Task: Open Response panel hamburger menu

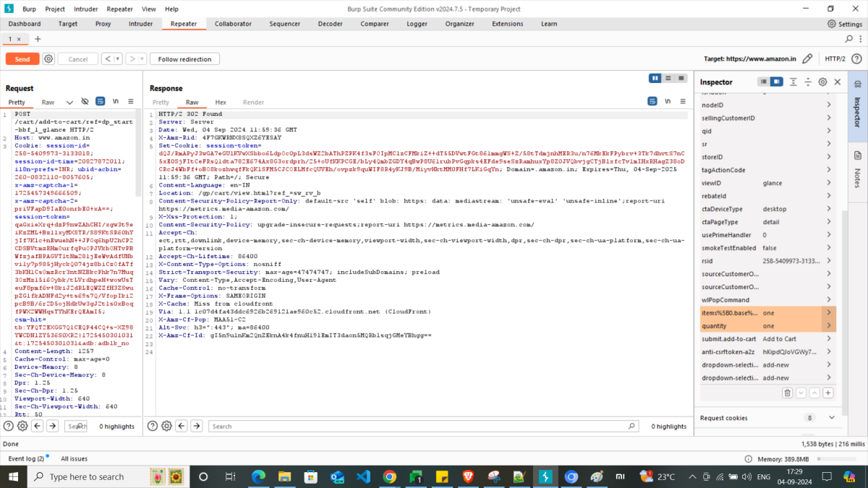Action: (x=682, y=102)
